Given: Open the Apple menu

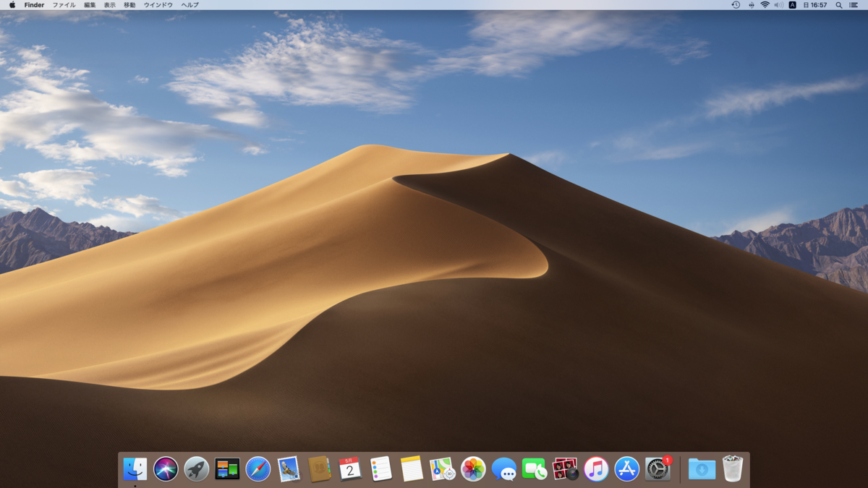Looking at the screenshot, I should pyautogui.click(x=12, y=5).
